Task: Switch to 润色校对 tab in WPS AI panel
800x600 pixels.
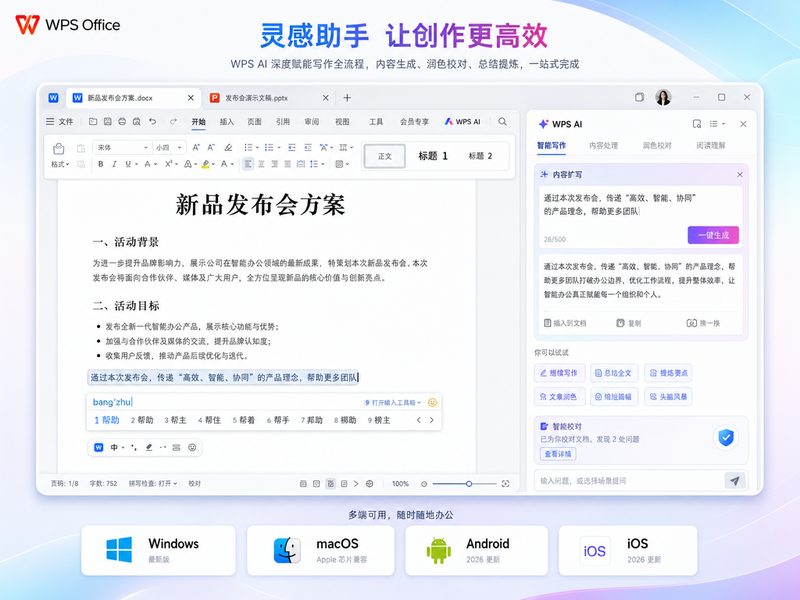Action: pyautogui.click(x=657, y=145)
